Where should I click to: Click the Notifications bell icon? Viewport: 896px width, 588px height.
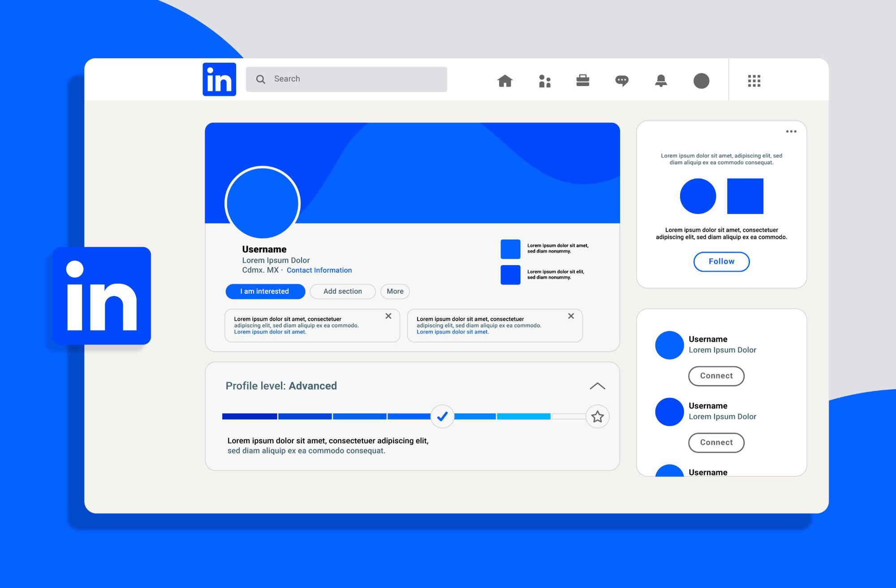point(660,80)
